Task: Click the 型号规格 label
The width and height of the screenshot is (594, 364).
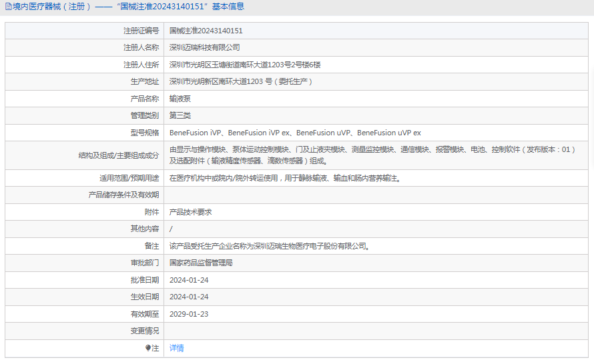Action: point(145,133)
